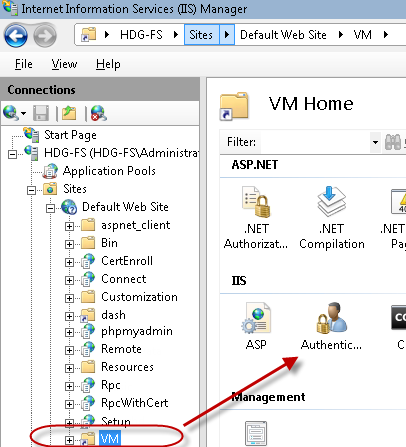Click the Sites folder icon in tree
406x447 pixels.
[50, 189]
